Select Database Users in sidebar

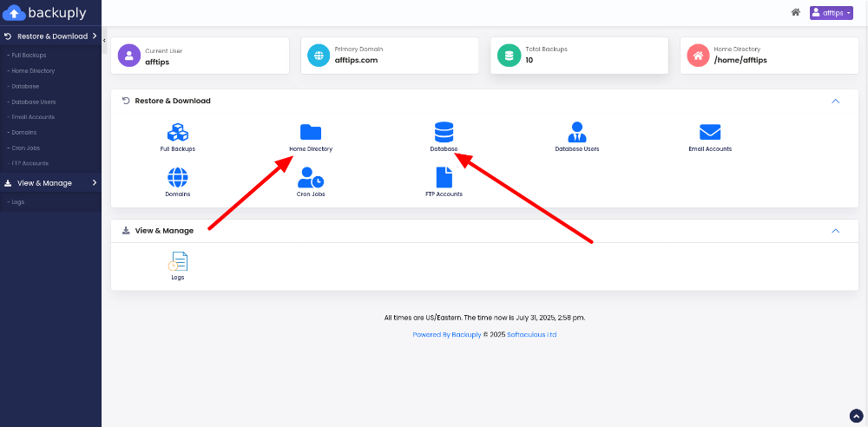[x=31, y=102]
